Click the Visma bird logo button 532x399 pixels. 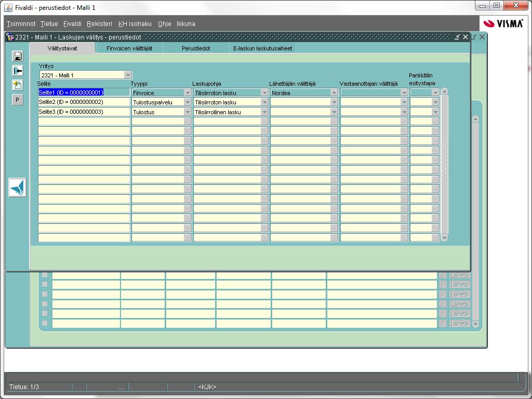pos(17,188)
